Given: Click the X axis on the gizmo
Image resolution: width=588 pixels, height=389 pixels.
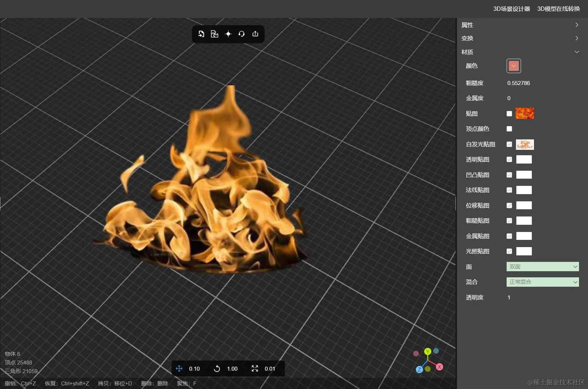Looking at the screenshot, I should tap(440, 367).
